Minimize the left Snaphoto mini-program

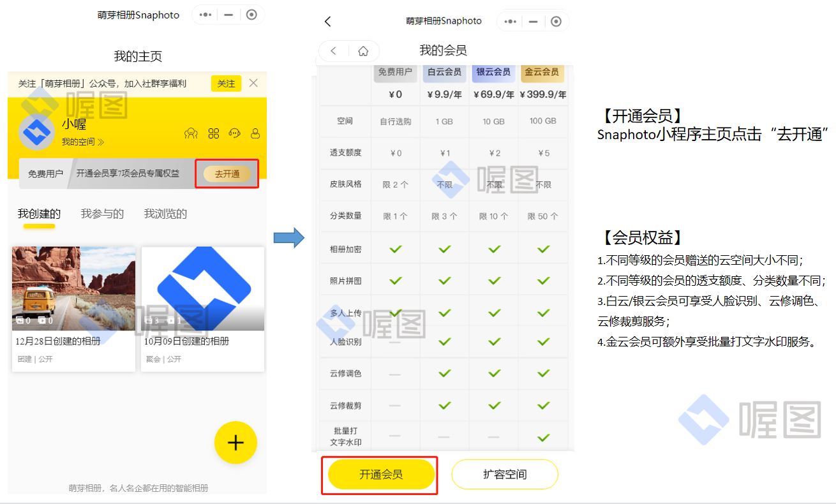[228, 15]
